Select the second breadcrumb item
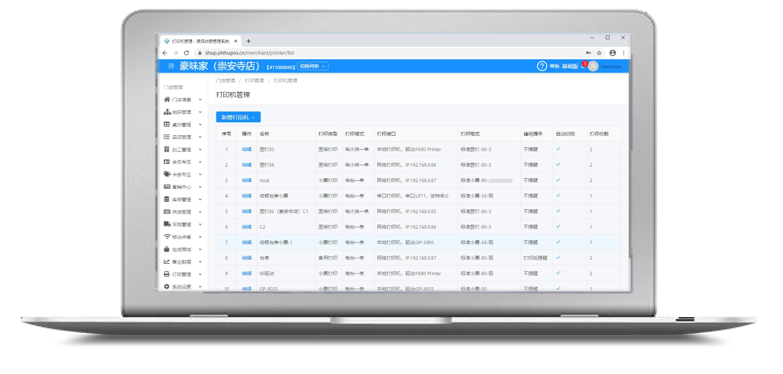This screenshot has width=783, height=374. tap(255, 80)
